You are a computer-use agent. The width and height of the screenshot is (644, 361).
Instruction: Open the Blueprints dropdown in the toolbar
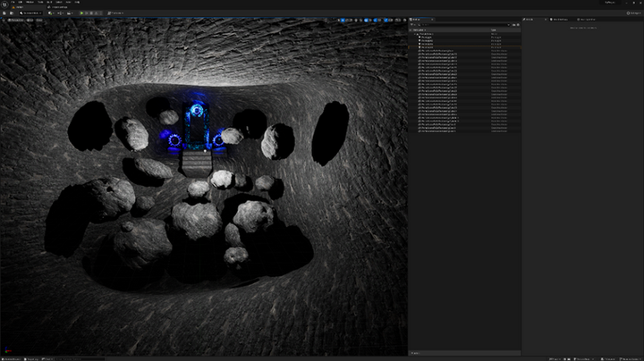pos(61,13)
